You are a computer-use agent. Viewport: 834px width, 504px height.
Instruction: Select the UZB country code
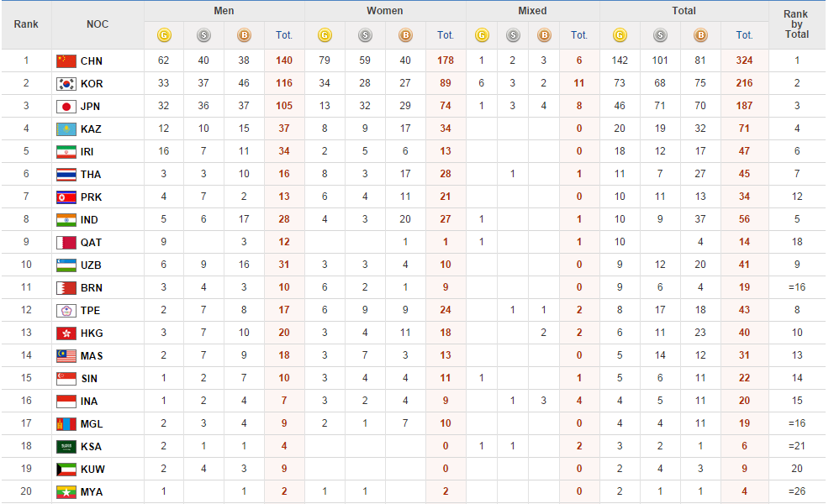(x=91, y=265)
